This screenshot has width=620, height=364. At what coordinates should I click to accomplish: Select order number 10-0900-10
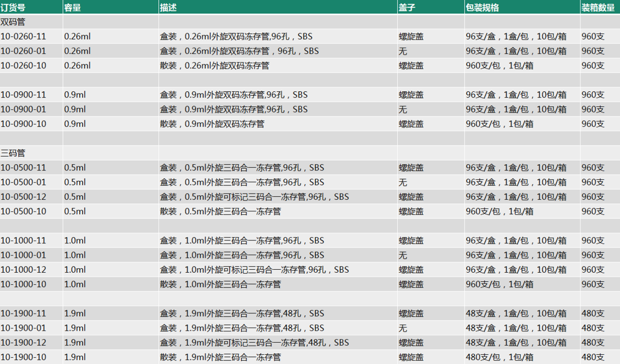point(24,124)
